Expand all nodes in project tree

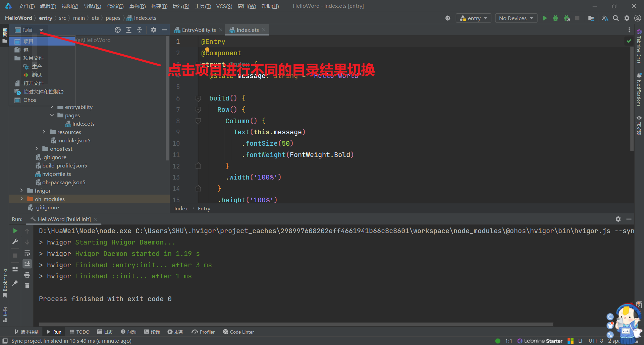tap(129, 30)
